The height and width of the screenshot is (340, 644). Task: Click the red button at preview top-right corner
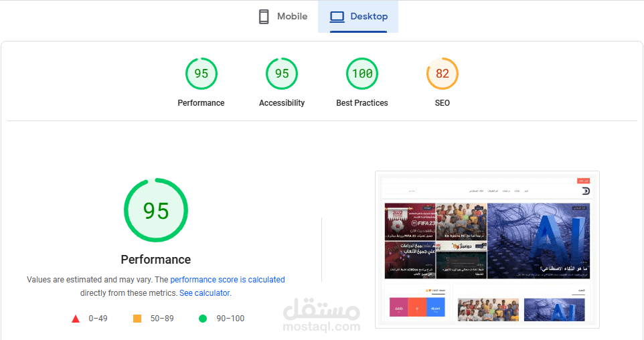(x=583, y=181)
